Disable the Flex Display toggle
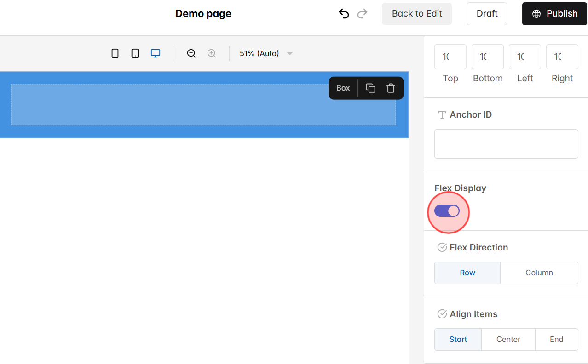This screenshot has height=364, width=588. [447, 210]
